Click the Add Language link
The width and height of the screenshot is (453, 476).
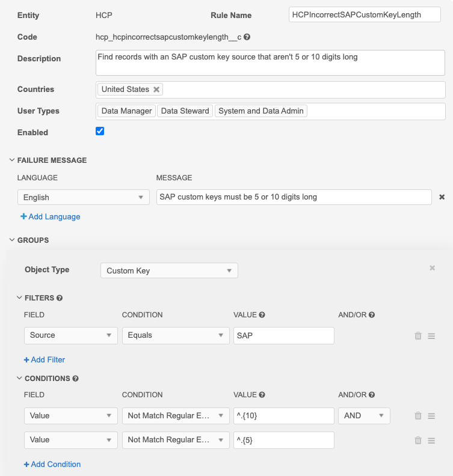pos(51,216)
